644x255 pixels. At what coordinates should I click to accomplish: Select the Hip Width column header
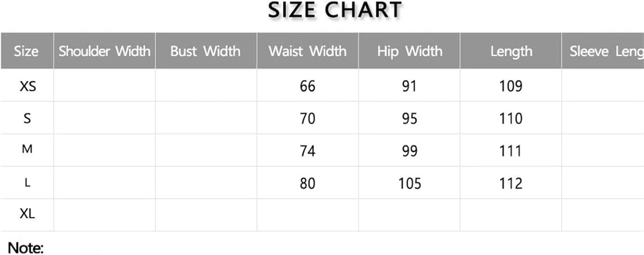[x=410, y=51]
